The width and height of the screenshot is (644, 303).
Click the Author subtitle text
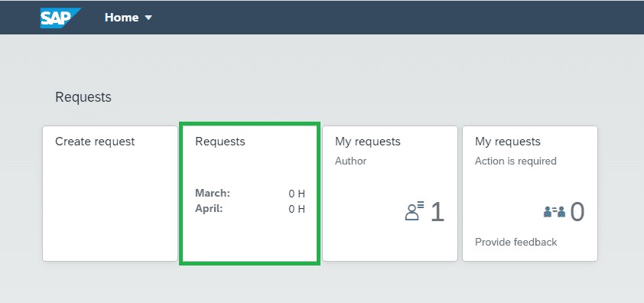pos(351,161)
